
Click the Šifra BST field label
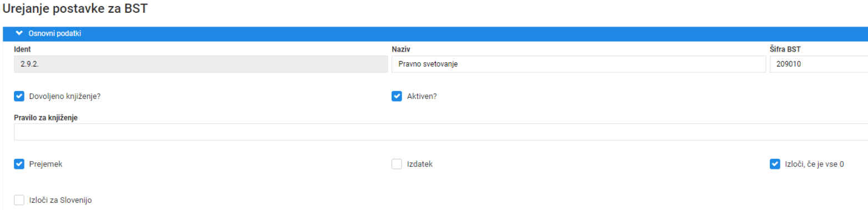[785, 49]
